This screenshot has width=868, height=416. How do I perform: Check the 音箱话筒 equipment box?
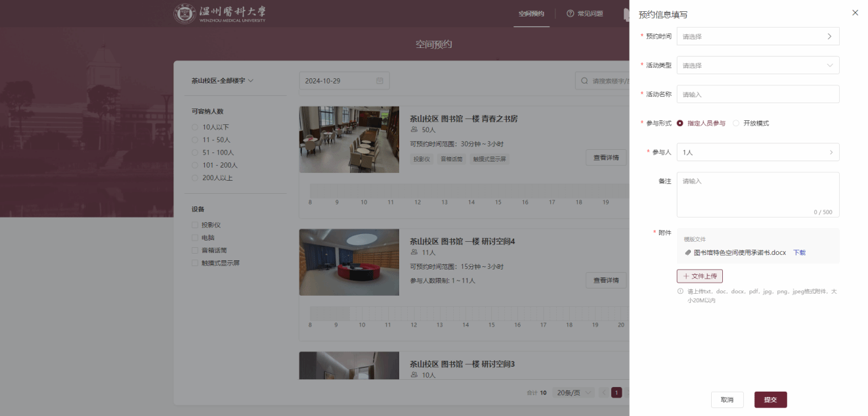[194, 250]
